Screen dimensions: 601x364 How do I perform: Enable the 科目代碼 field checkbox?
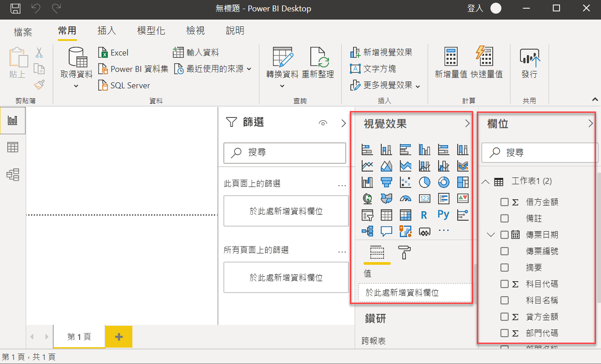click(504, 284)
